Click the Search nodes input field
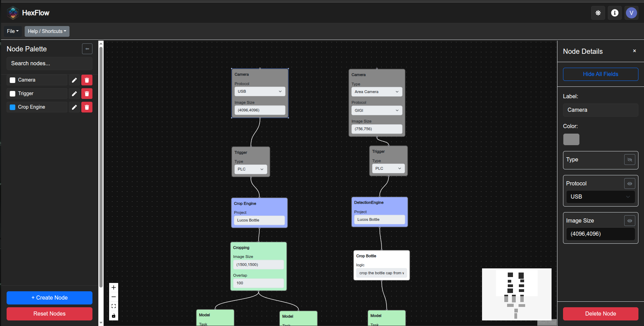Screen dimensions: 644x326 49,64
